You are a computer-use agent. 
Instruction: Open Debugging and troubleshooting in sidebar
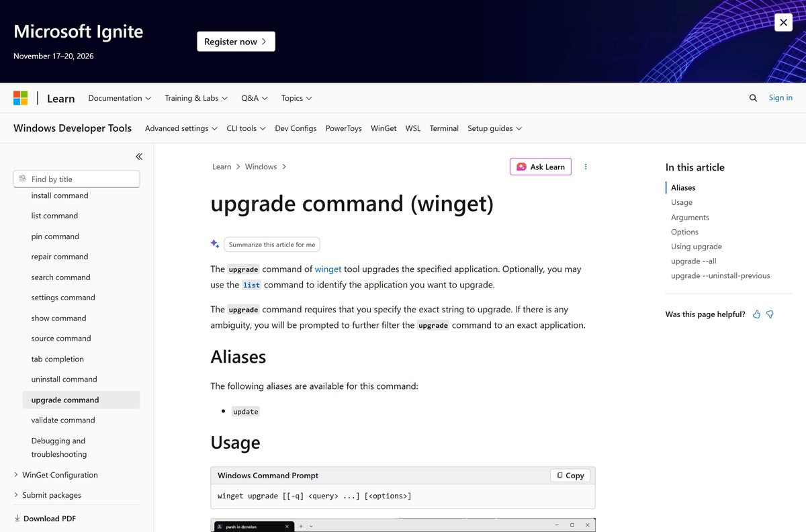(59, 447)
